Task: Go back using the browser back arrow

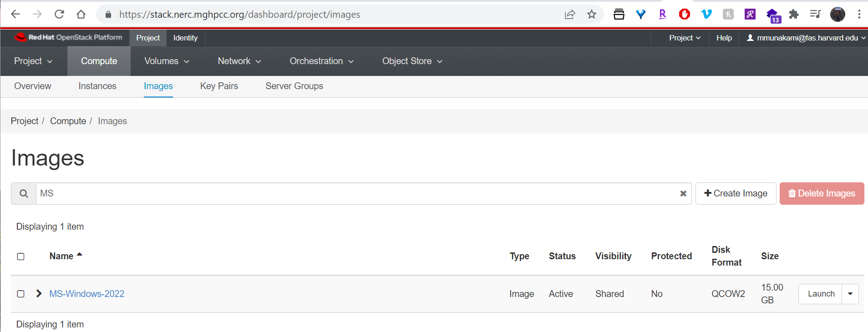Action: pos(15,14)
